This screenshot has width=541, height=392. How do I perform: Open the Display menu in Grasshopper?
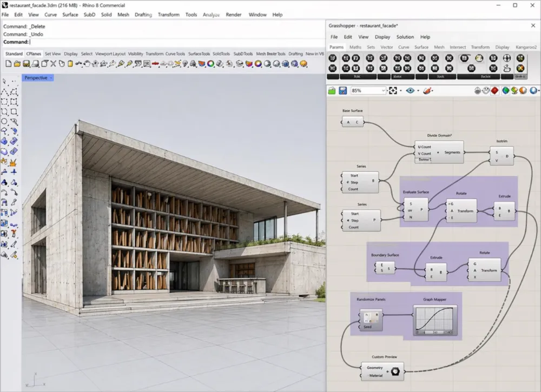(x=382, y=37)
